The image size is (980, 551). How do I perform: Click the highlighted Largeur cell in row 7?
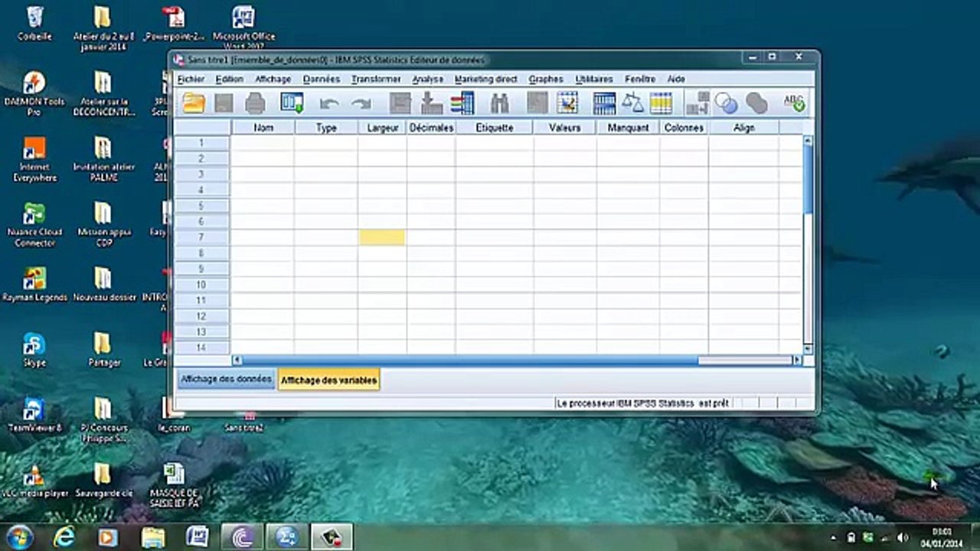[382, 237]
